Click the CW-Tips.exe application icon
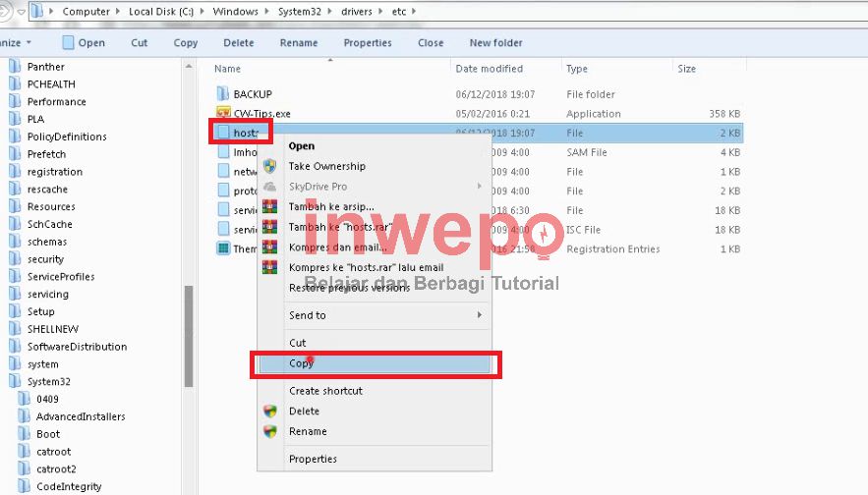 223,112
